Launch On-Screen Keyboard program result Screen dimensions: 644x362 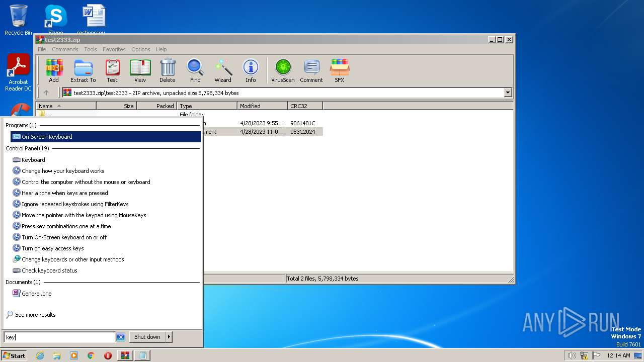pos(106,137)
